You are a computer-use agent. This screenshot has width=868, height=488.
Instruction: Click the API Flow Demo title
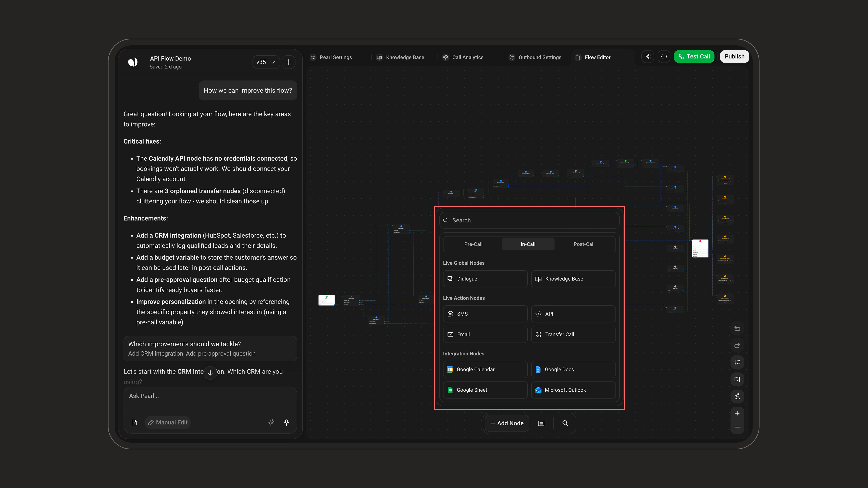[170, 59]
